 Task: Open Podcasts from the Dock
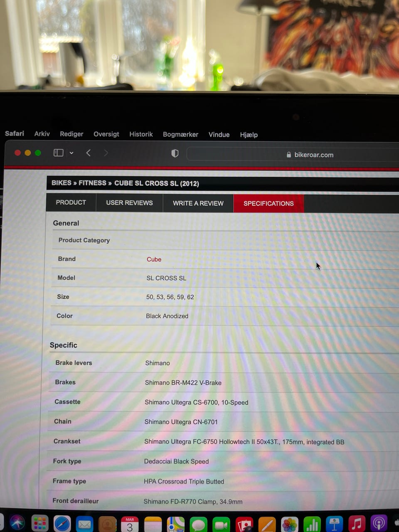[x=379, y=523]
